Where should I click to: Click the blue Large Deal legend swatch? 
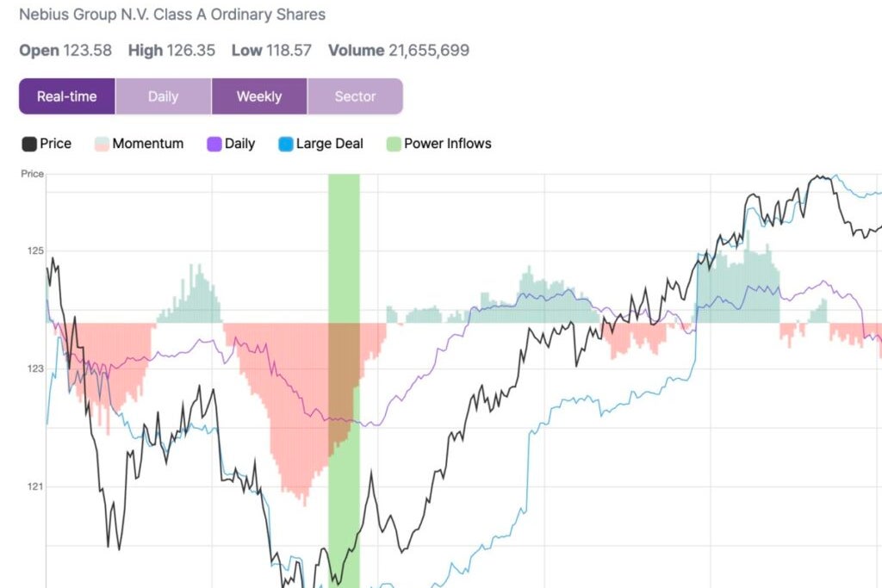point(285,144)
